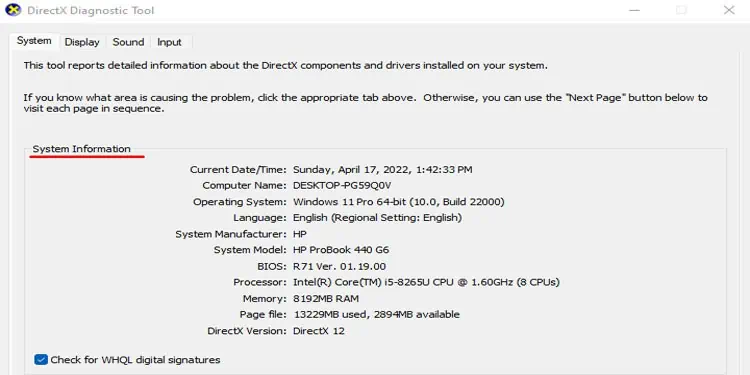Select the Intel Core i5-8265U processor text

pos(426,282)
